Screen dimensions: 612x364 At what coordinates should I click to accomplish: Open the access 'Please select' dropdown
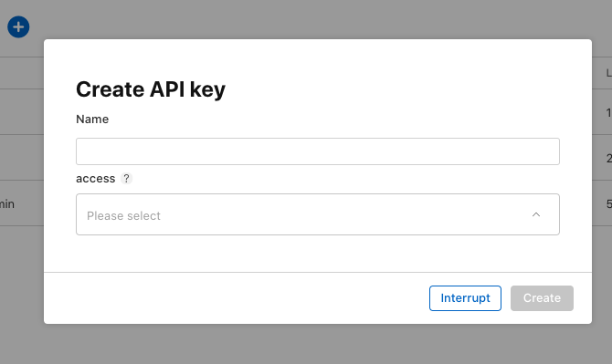coord(318,214)
